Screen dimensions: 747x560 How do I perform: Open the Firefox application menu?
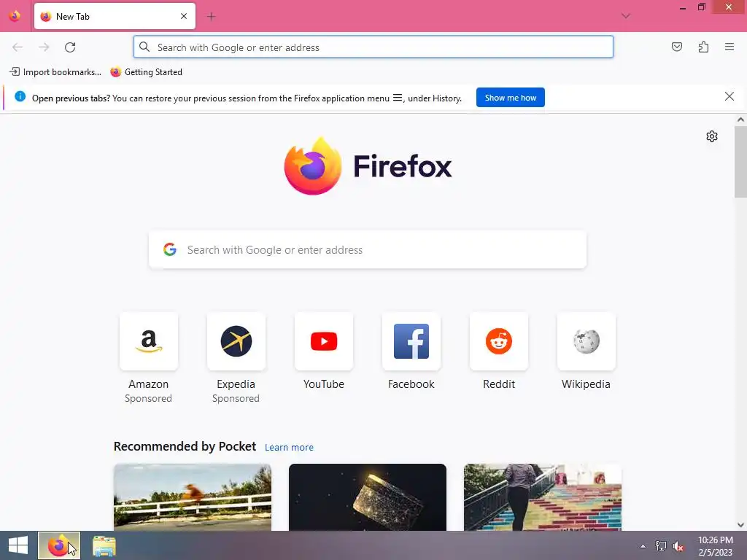click(729, 47)
